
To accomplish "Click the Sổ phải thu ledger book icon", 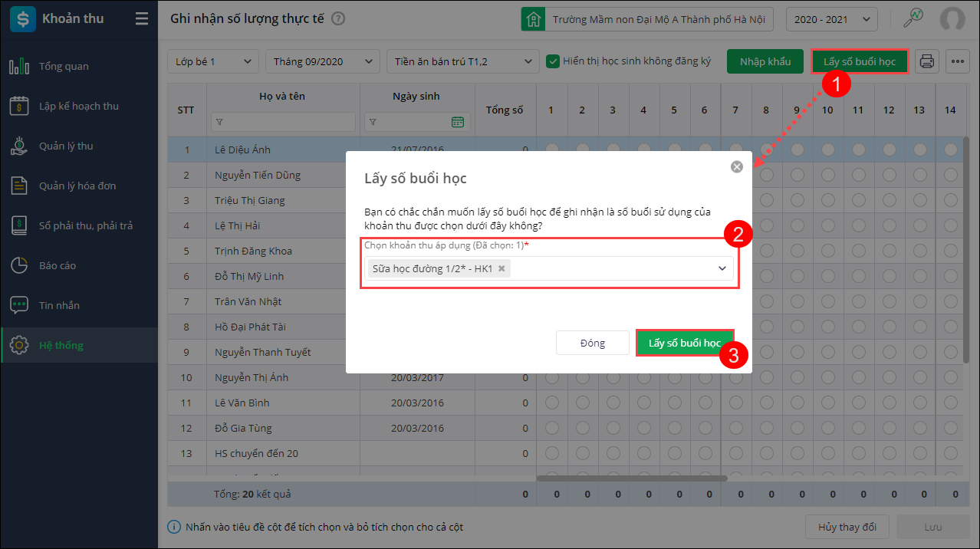I will 19,225.
